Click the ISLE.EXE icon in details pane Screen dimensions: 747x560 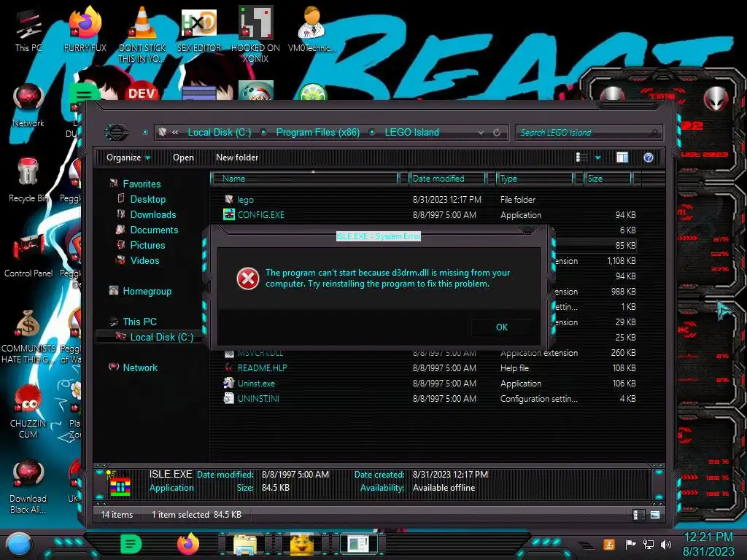(x=120, y=484)
